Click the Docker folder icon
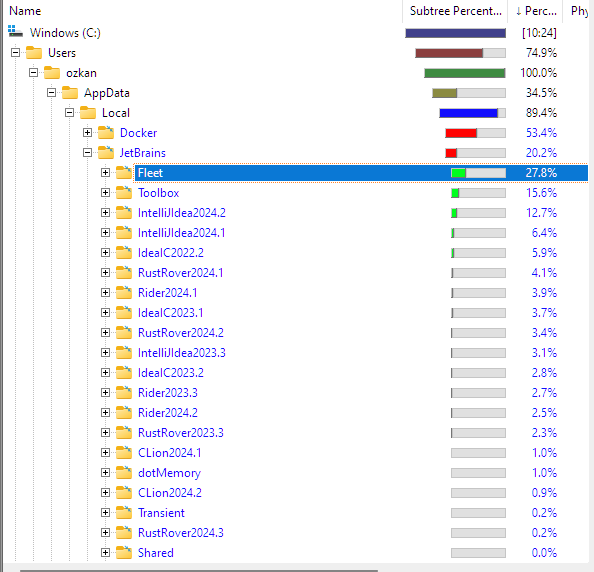 (106, 133)
